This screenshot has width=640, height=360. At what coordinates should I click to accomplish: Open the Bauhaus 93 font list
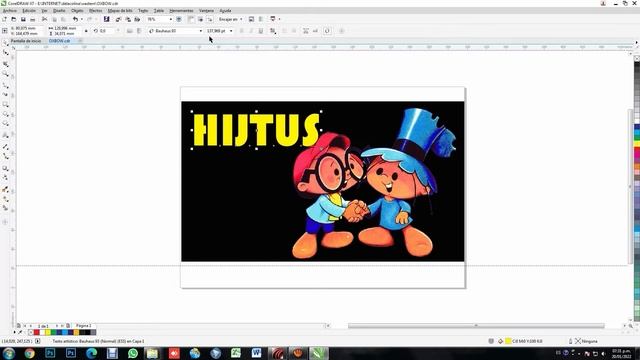[x=200, y=31]
